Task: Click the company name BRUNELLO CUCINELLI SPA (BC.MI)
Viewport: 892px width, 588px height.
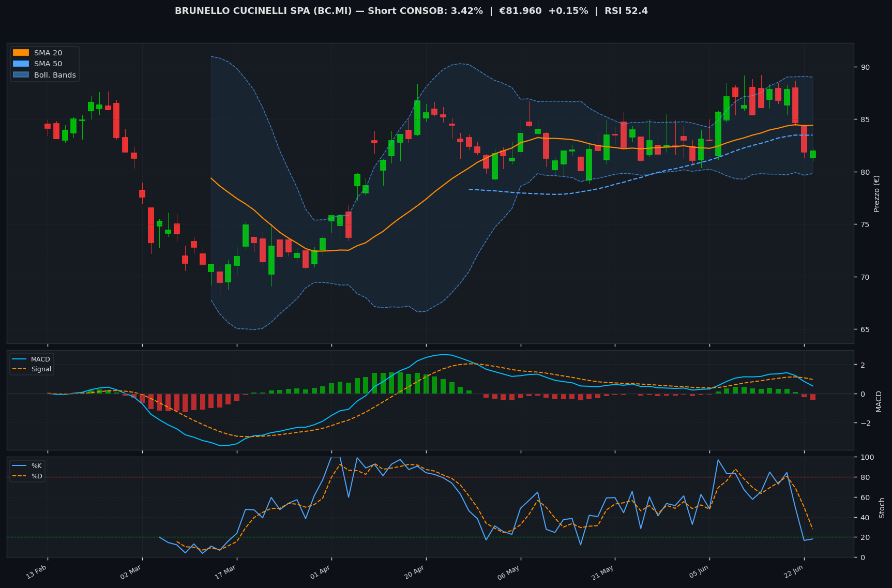Action: tap(263, 11)
